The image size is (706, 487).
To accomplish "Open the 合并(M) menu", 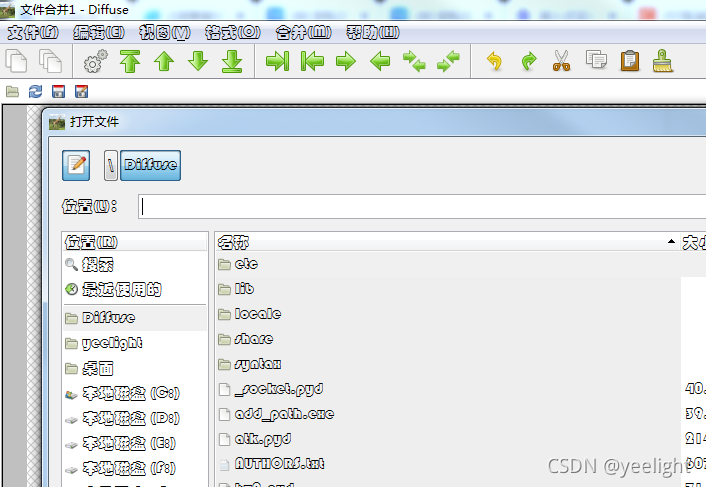I will 303,32.
